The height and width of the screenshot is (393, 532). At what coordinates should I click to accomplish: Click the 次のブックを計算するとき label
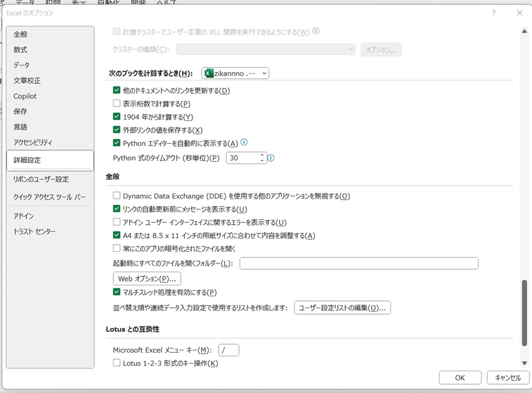[x=151, y=73]
